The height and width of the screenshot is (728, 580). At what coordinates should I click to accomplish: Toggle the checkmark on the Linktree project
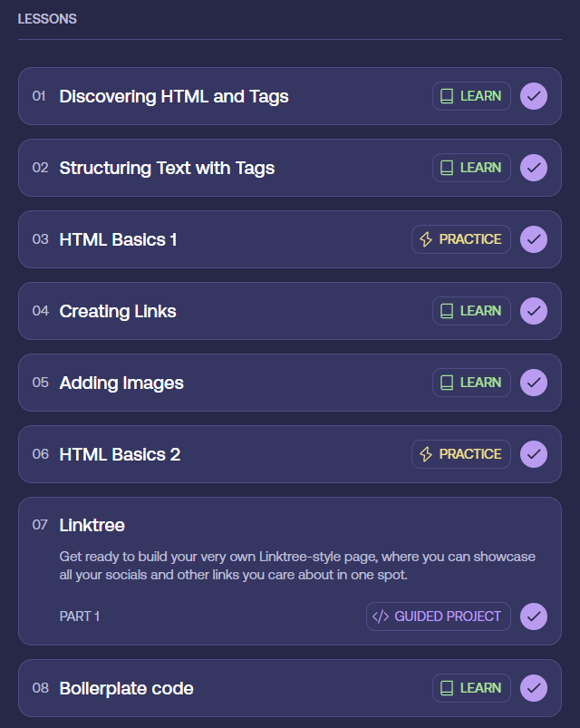pyautogui.click(x=534, y=616)
